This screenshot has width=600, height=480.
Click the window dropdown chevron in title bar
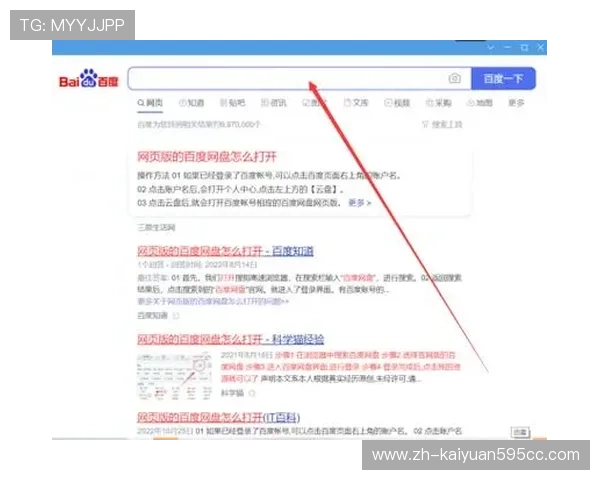tap(491, 47)
